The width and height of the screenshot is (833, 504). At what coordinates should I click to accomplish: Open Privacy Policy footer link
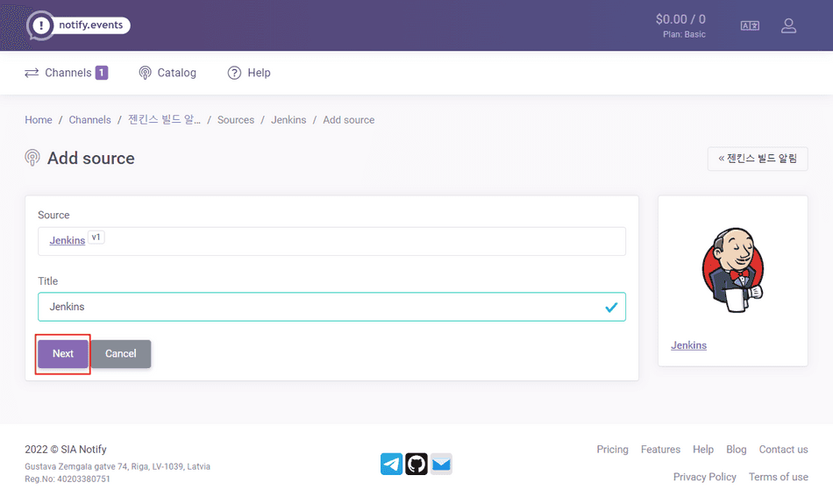click(x=704, y=477)
